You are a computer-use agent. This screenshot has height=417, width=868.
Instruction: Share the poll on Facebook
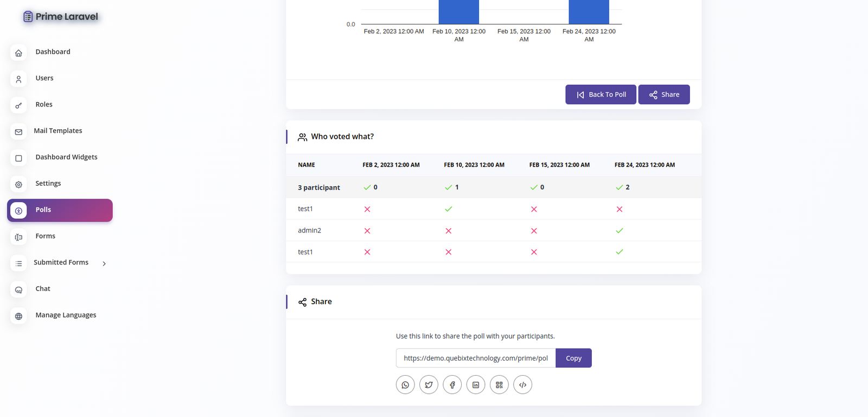pos(452,384)
